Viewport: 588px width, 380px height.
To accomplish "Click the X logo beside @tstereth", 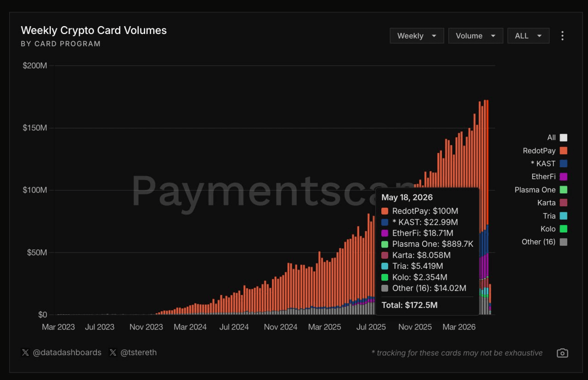I will 113,352.
